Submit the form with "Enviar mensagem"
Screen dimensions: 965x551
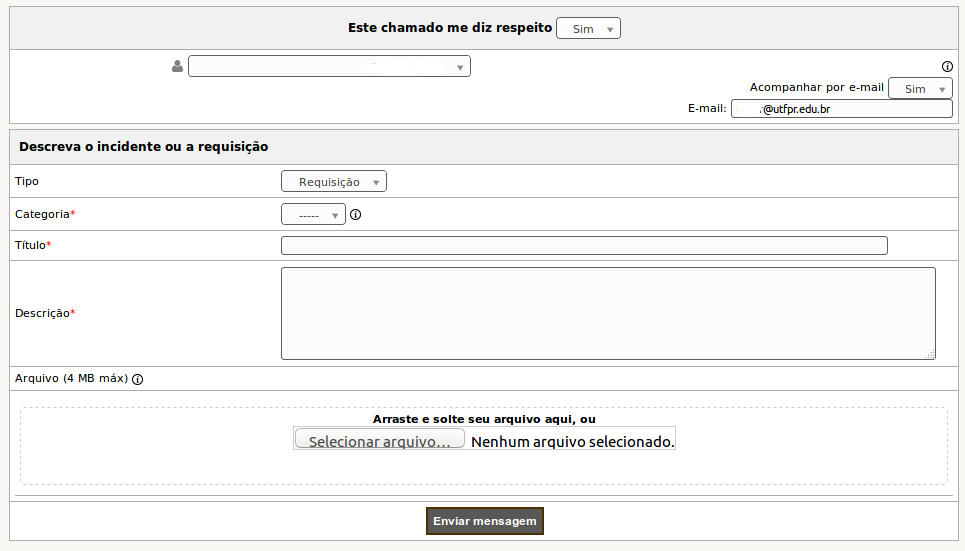click(x=485, y=521)
